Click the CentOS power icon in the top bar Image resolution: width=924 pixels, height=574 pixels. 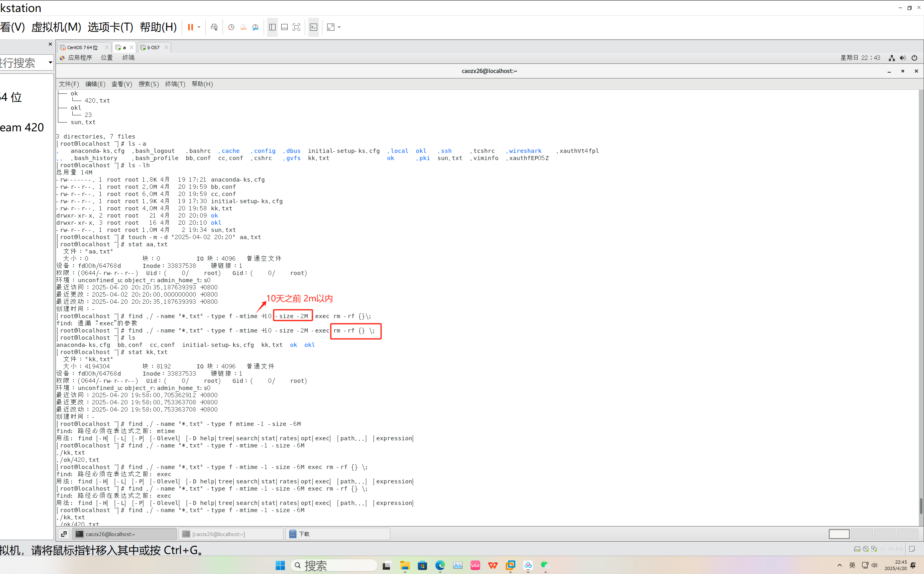click(914, 58)
